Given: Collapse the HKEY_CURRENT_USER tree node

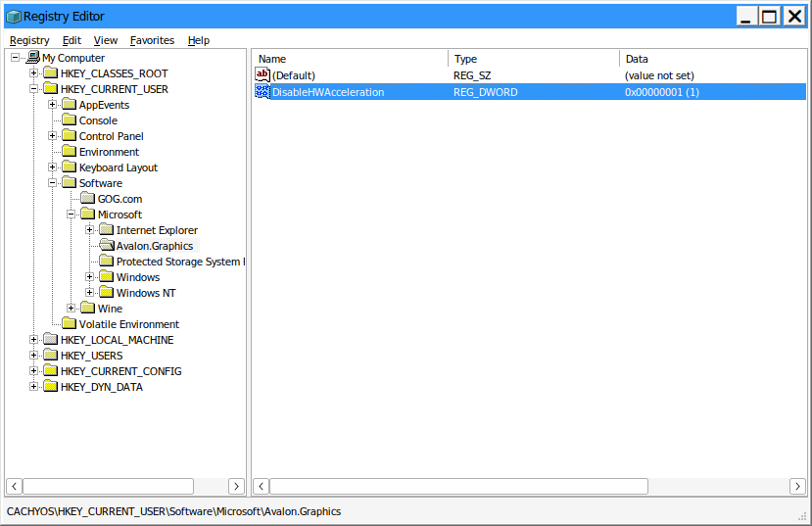Looking at the screenshot, I should coord(34,89).
